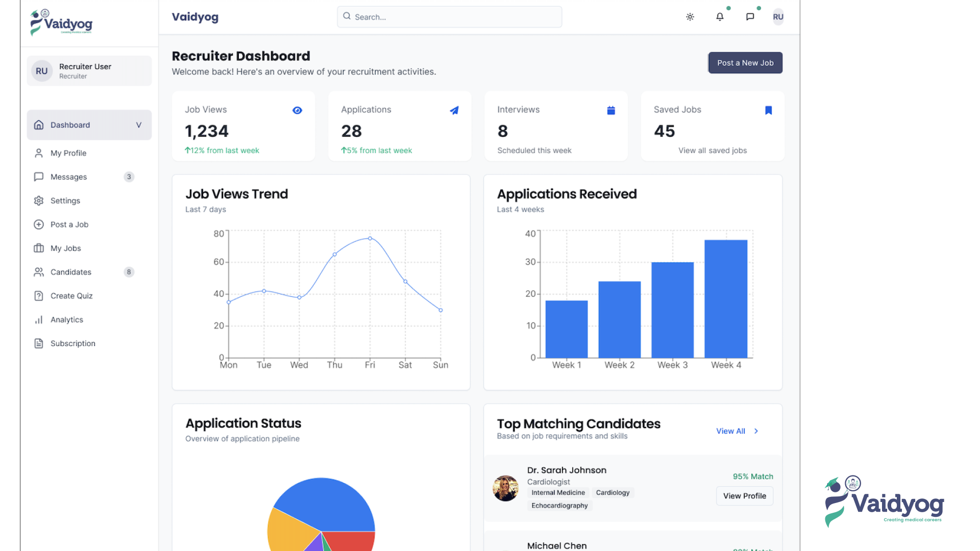Click the My Profile person icon
Image resolution: width=980 pixels, height=551 pixels.
tap(39, 153)
